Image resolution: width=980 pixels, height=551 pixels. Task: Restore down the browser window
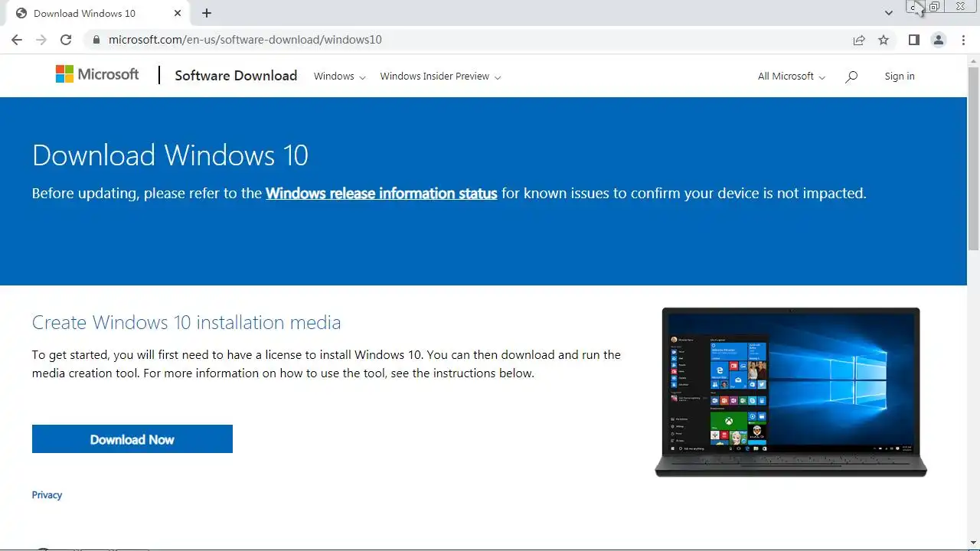[x=934, y=6]
